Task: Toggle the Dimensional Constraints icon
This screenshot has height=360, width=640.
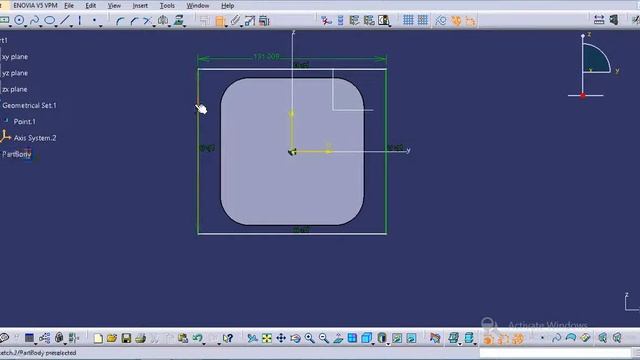Action: pyautogui.click(x=470, y=20)
